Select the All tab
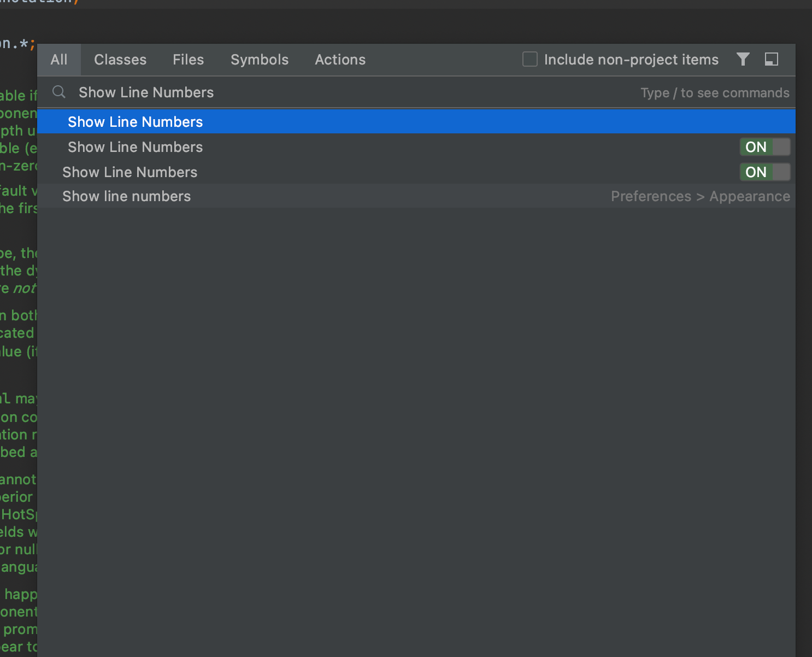This screenshot has height=657, width=812. [59, 60]
